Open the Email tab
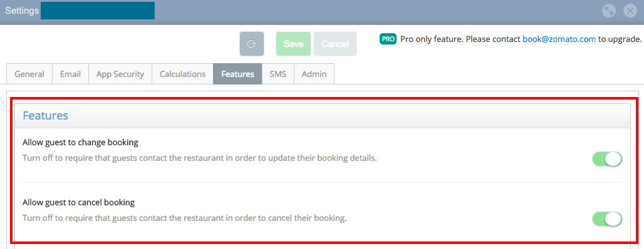This screenshot has width=644, height=249. coord(70,74)
